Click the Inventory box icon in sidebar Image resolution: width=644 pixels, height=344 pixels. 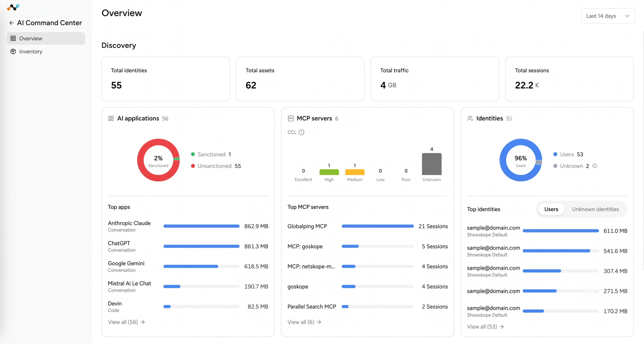coord(13,51)
